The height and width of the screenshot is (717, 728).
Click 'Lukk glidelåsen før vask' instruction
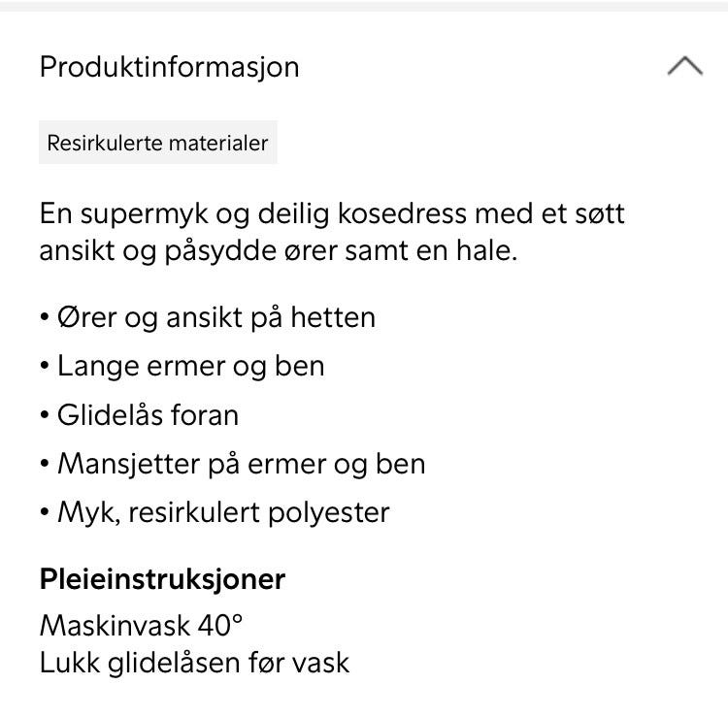(x=194, y=663)
